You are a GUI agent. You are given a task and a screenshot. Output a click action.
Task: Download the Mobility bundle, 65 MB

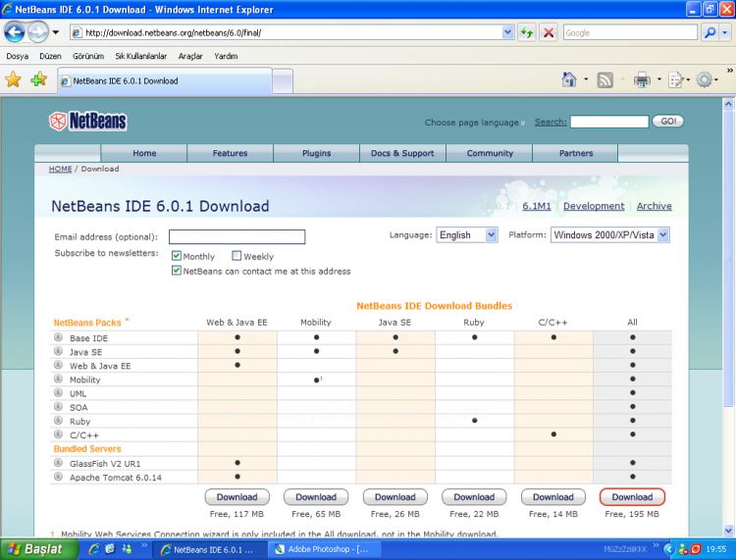(x=316, y=496)
